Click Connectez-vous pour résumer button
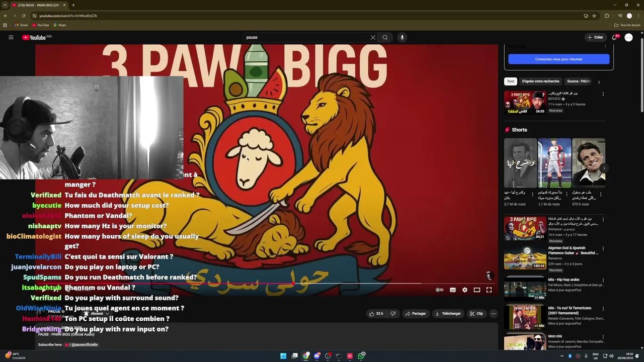This screenshot has height=362, width=644. (x=558, y=59)
